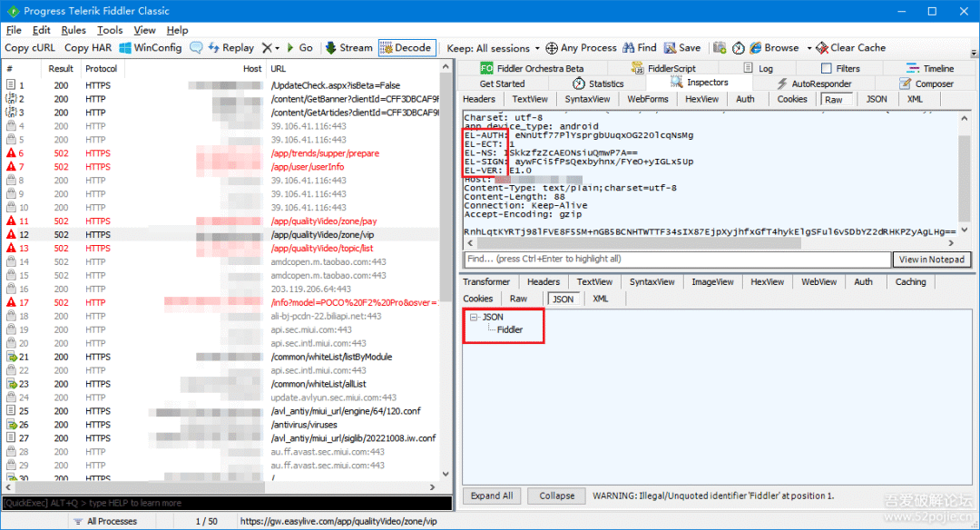The width and height of the screenshot is (980, 530).
Task: Open the Filters tab
Action: point(840,68)
